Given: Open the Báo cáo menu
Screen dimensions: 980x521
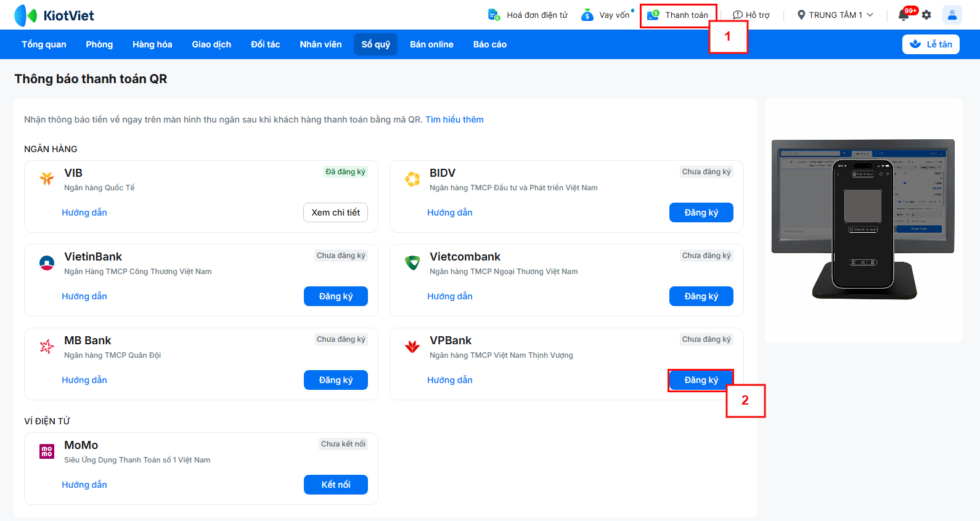Looking at the screenshot, I should coord(490,44).
